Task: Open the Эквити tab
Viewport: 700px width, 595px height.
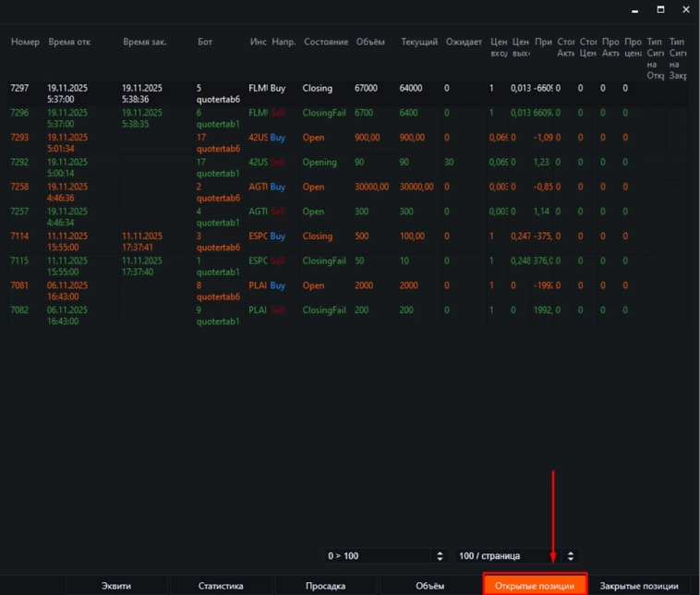Action: point(116,586)
